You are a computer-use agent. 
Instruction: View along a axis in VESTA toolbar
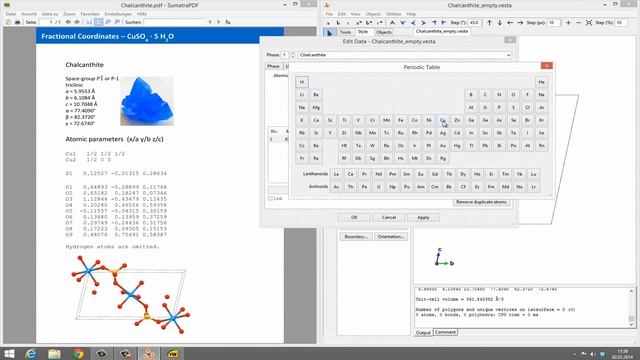(328, 23)
